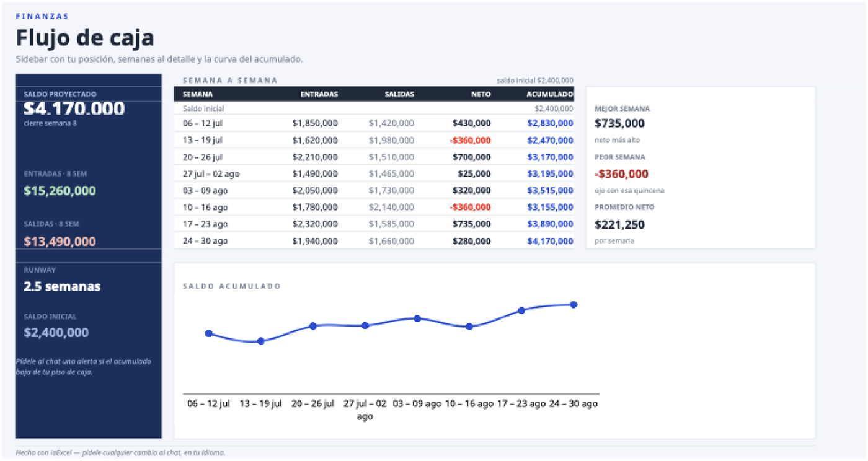Select the 06 – 12 jul chart point
The width and height of the screenshot is (868, 461).
pyautogui.click(x=209, y=333)
